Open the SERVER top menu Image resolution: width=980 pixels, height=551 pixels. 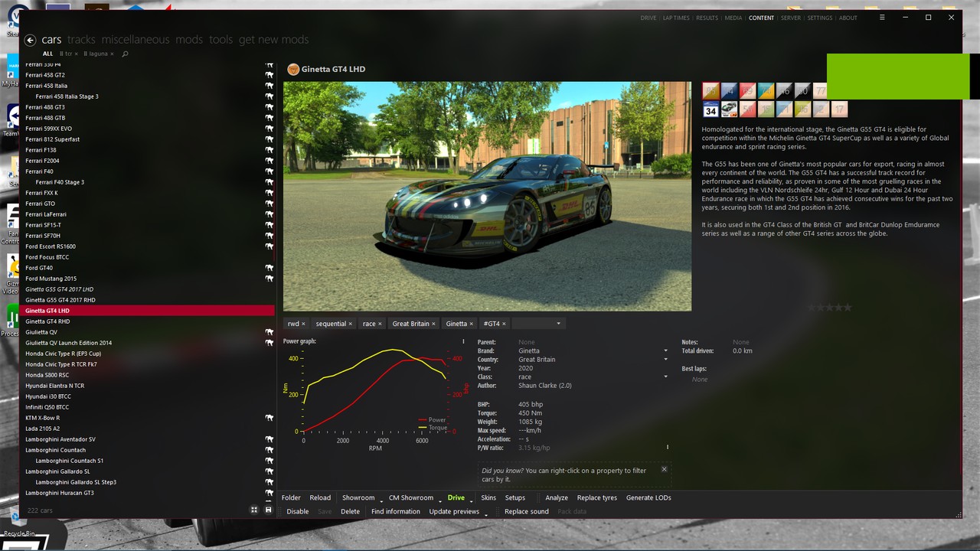[791, 18]
